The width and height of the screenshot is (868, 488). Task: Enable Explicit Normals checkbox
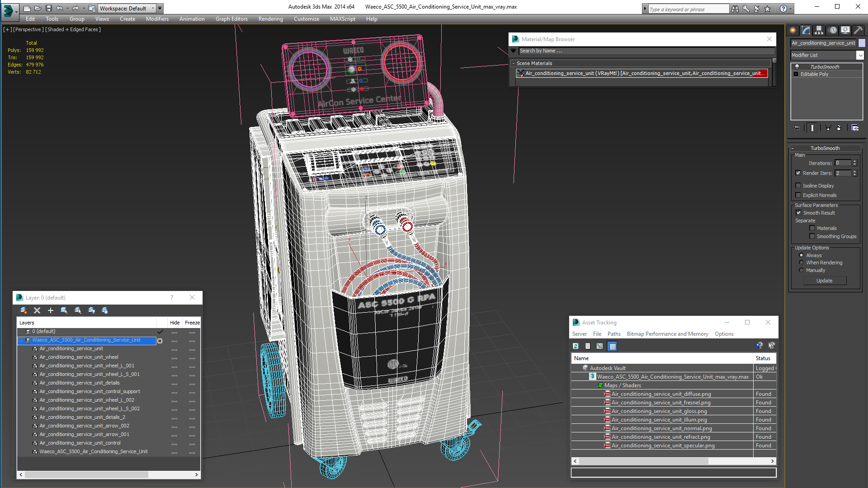click(798, 195)
